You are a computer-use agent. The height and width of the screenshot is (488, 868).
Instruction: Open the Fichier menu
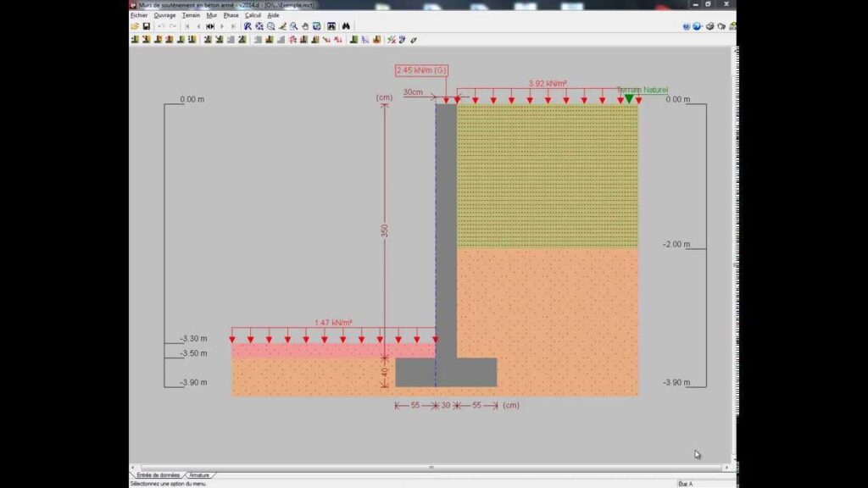[139, 15]
